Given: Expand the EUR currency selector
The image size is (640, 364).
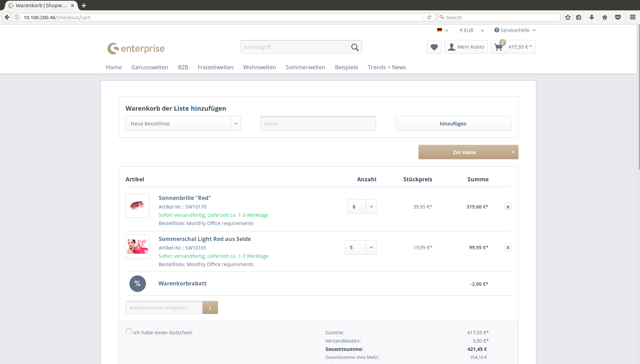Looking at the screenshot, I should click(471, 30).
